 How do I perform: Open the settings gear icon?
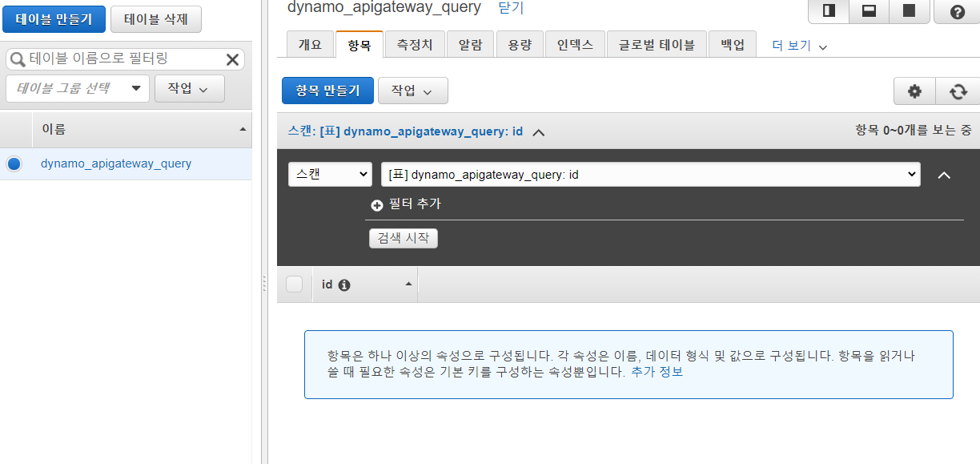(914, 91)
